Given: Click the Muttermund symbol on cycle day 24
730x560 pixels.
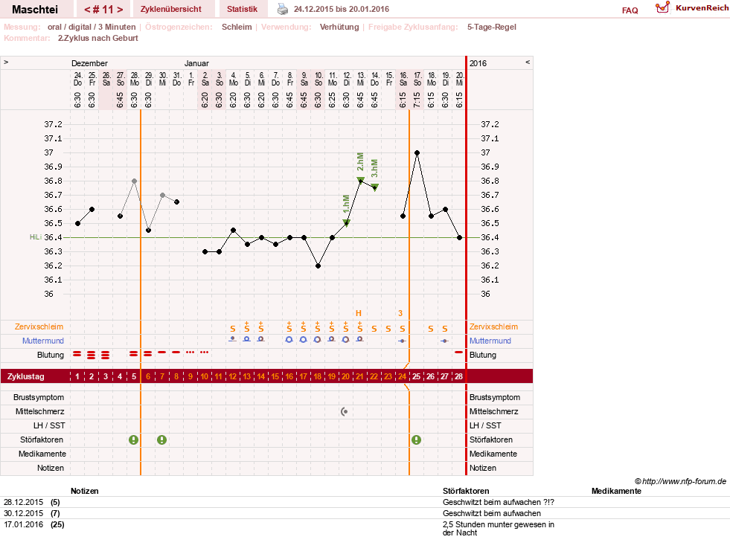Looking at the screenshot, I should (403, 341).
